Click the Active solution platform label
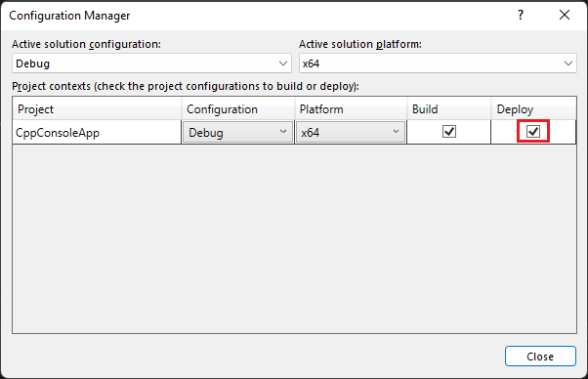The width and height of the screenshot is (588, 379). tap(360, 44)
